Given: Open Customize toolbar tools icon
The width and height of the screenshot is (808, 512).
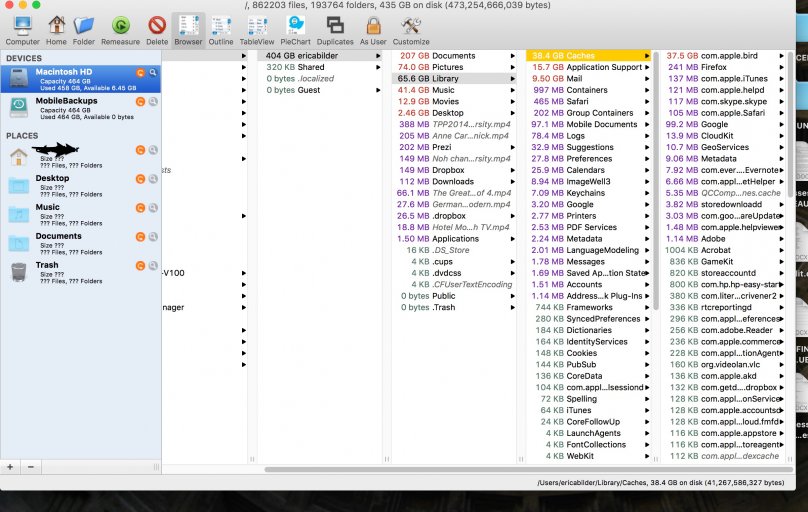Looking at the screenshot, I should pyautogui.click(x=410, y=27).
